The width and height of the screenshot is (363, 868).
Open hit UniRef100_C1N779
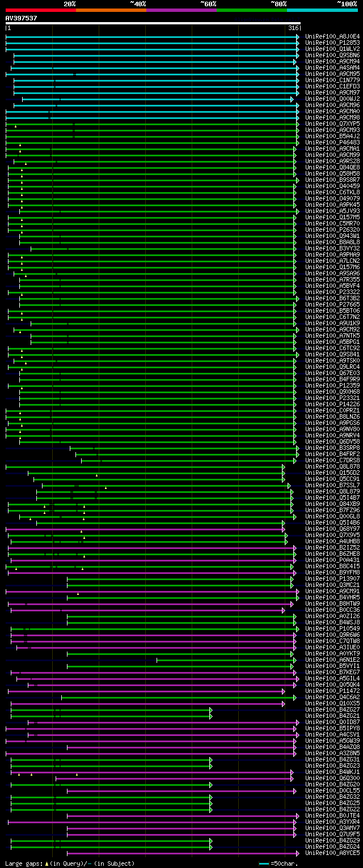pyautogui.click(x=332, y=80)
